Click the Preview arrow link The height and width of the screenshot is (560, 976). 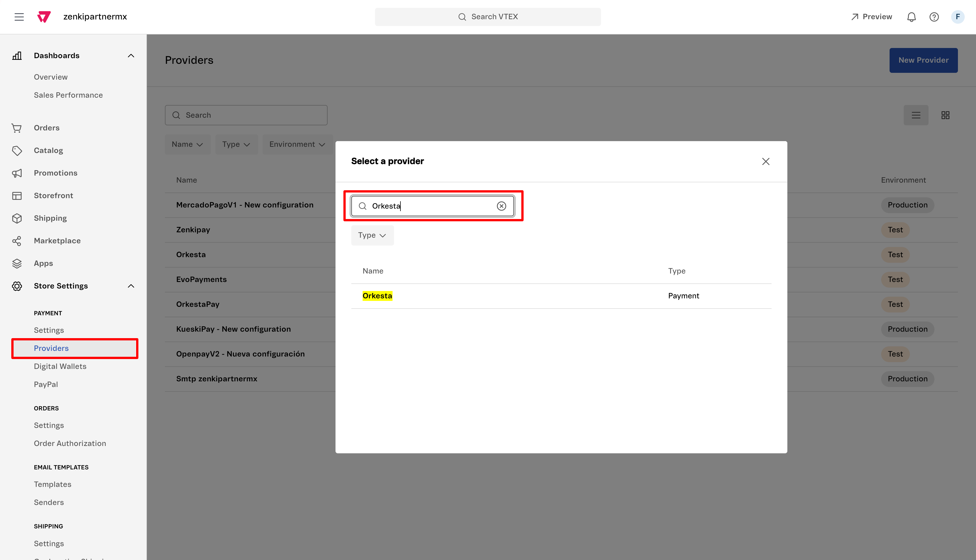pyautogui.click(x=872, y=17)
